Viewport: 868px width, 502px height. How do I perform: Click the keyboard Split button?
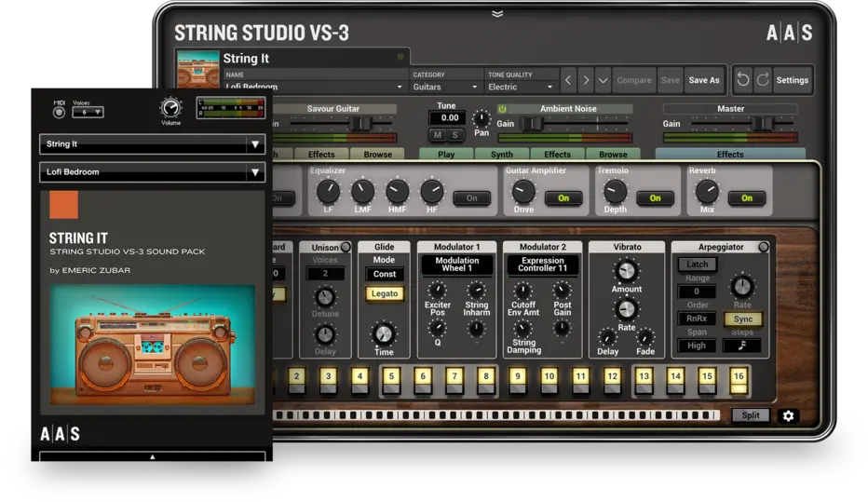[750, 415]
